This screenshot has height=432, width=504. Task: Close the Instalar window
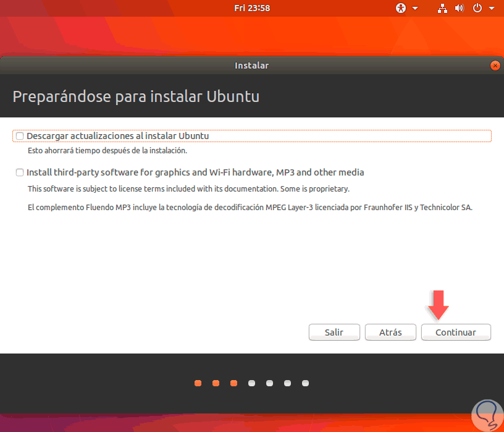click(495, 66)
